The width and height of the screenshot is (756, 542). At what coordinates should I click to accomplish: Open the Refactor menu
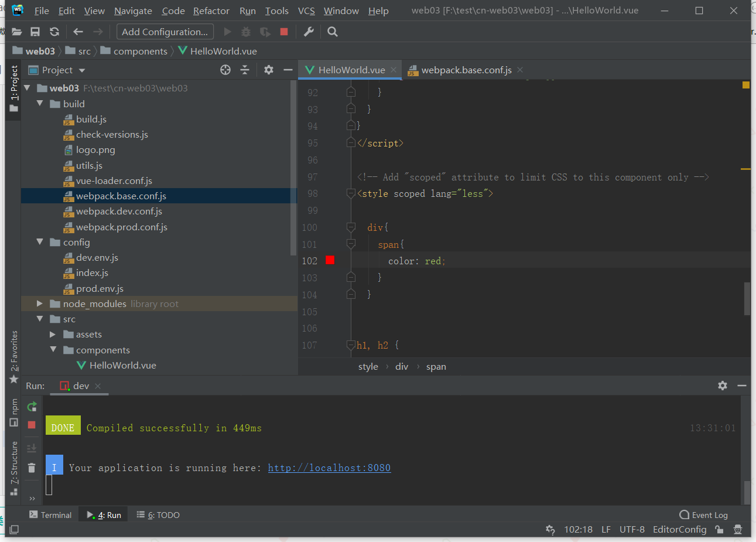[211, 11]
